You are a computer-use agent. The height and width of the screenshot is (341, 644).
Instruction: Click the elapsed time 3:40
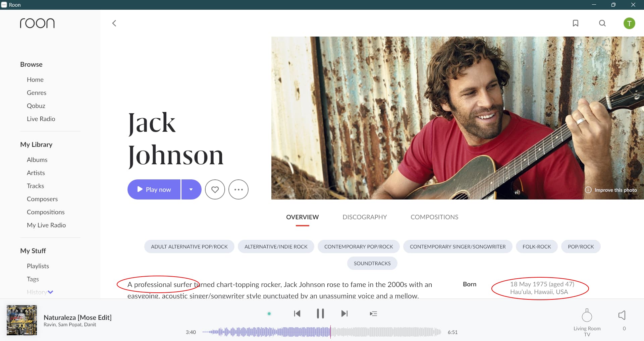click(191, 332)
